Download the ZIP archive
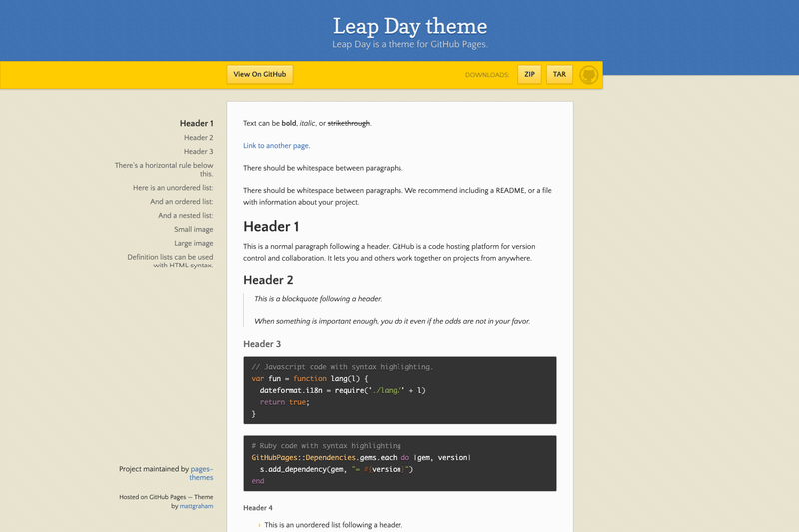 point(529,74)
